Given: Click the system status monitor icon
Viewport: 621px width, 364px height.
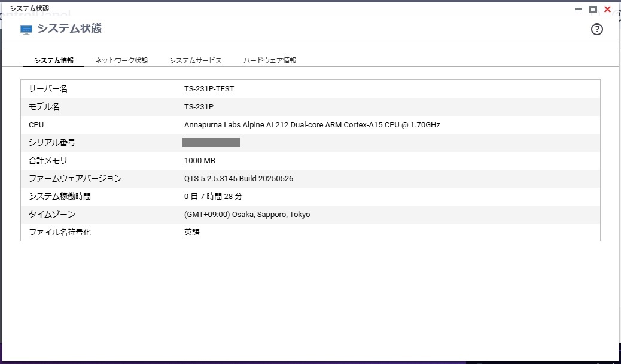Looking at the screenshot, I should 26,30.
